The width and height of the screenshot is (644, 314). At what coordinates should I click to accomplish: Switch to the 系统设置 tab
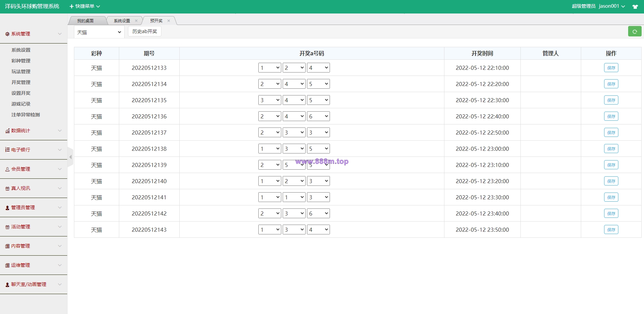tap(122, 21)
